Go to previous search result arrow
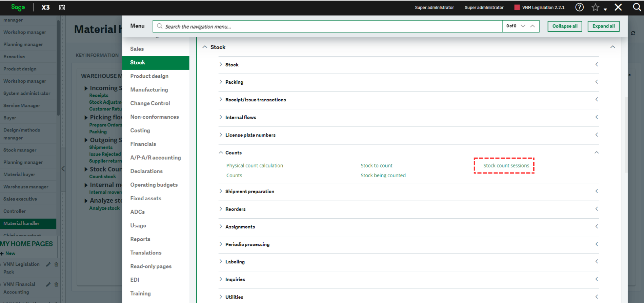This screenshot has height=303, width=644. click(x=532, y=26)
